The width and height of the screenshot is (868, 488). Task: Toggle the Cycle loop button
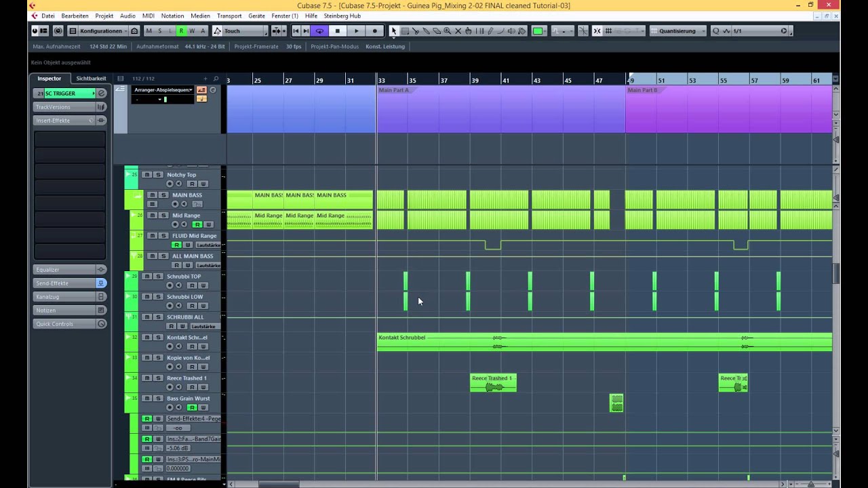point(319,31)
